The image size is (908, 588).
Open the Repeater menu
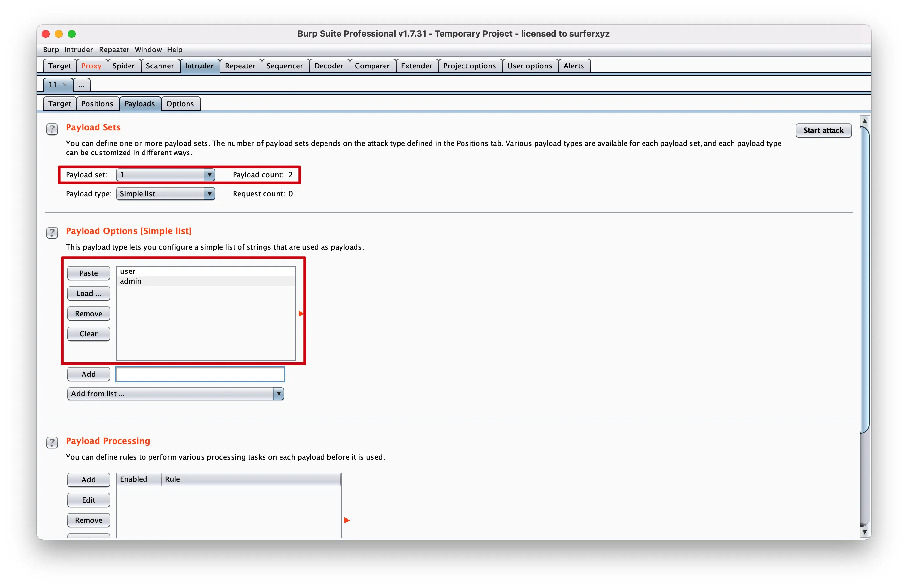(114, 50)
